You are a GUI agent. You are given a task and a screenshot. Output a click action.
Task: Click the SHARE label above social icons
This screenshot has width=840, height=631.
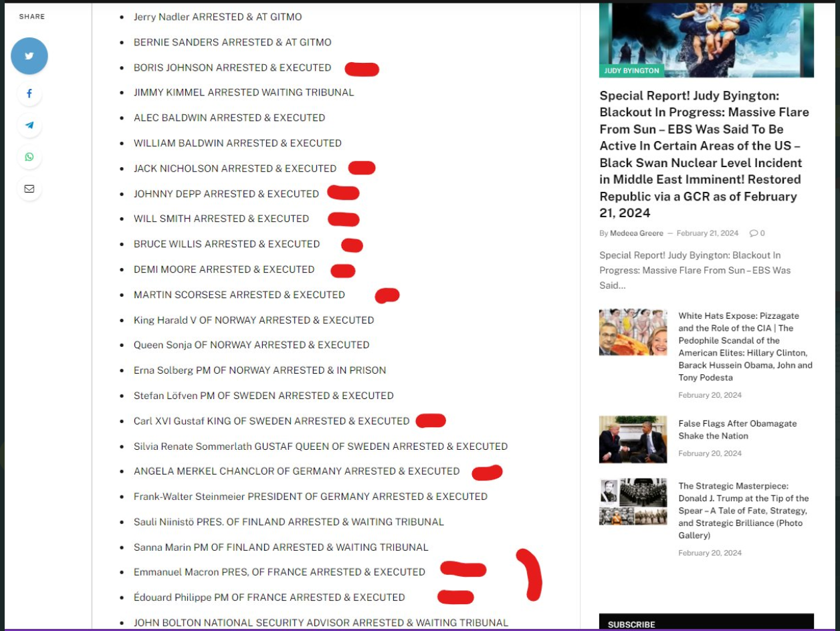31,17
